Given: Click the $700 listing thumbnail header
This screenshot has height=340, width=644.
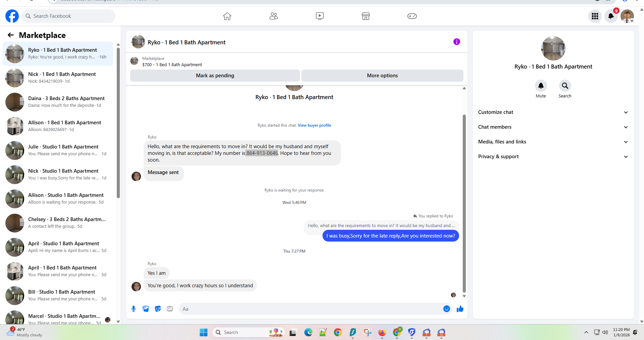Looking at the screenshot, I should click(x=134, y=61).
